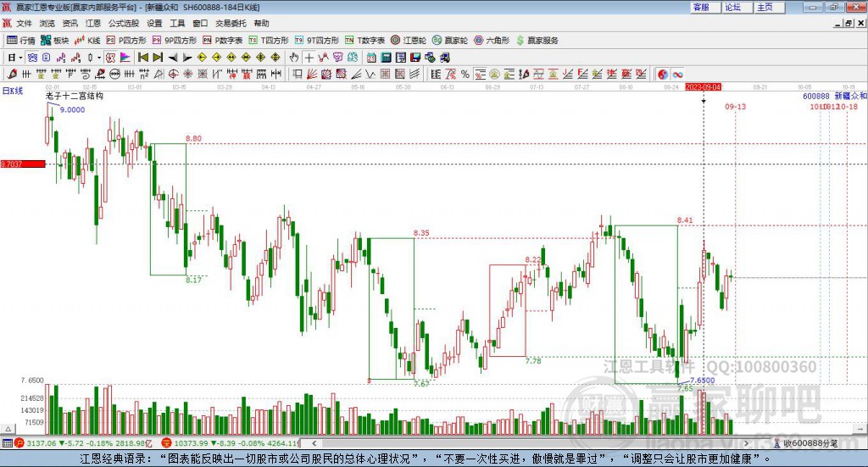Click the circular target drawing icon
868x467 pixels.
click(x=173, y=74)
